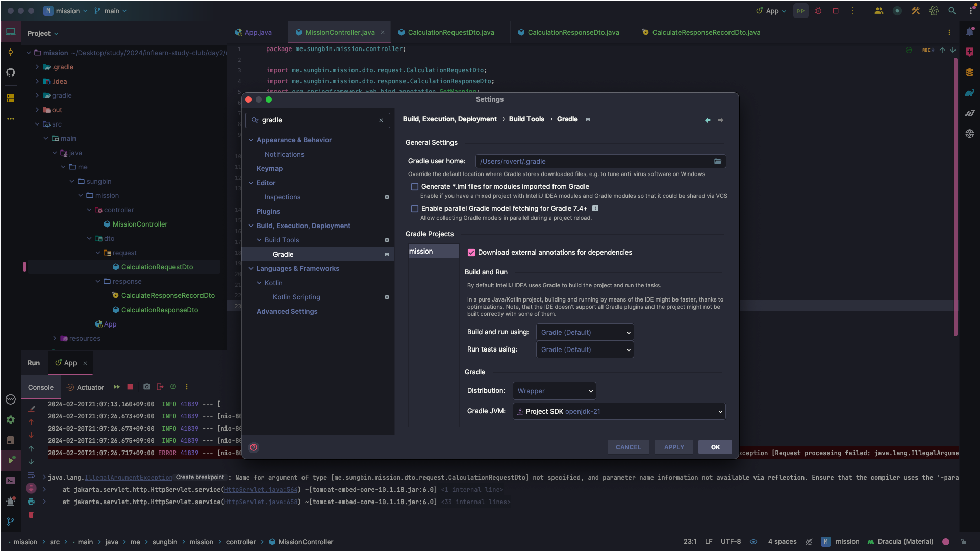
Task: Open CalculationResponseDto in project tree
Action: pyautogui.click(x=159, y=310)
